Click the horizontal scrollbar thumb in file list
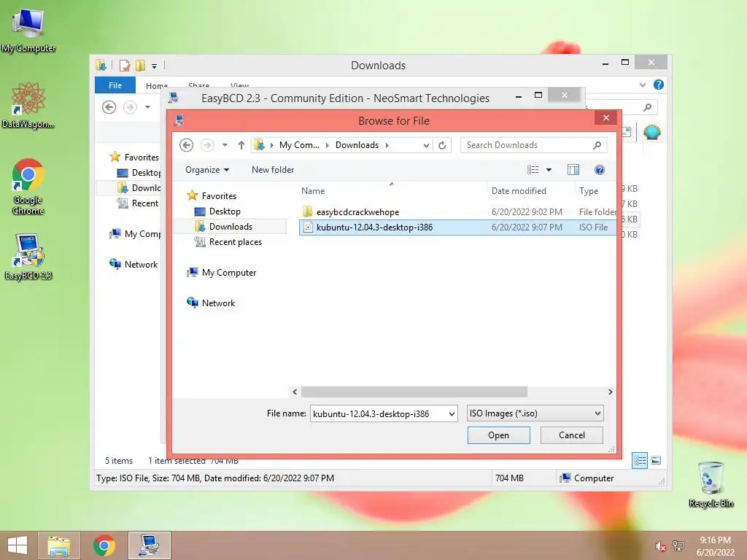This screenshot has height=560, width=747. tap(414, 392)
